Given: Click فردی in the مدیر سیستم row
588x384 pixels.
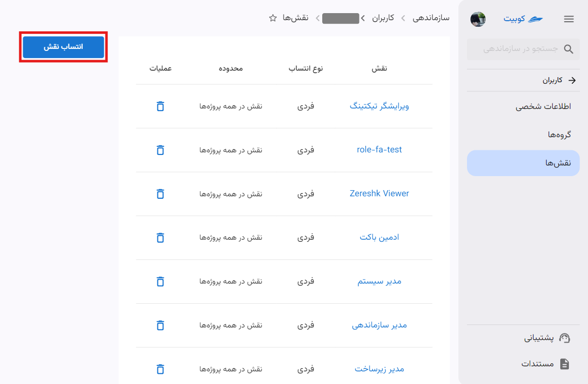Looking at the screenshot, I should [306, 282].
